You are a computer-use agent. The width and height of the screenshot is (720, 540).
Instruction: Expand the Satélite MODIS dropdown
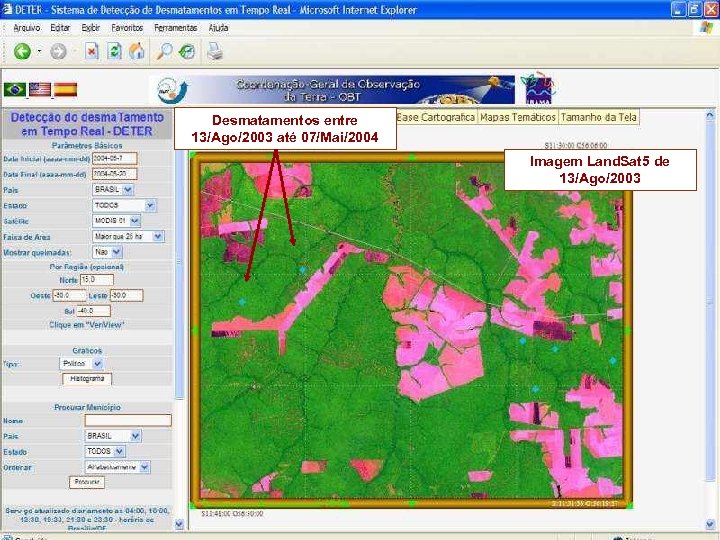click(x=135, y=221)
